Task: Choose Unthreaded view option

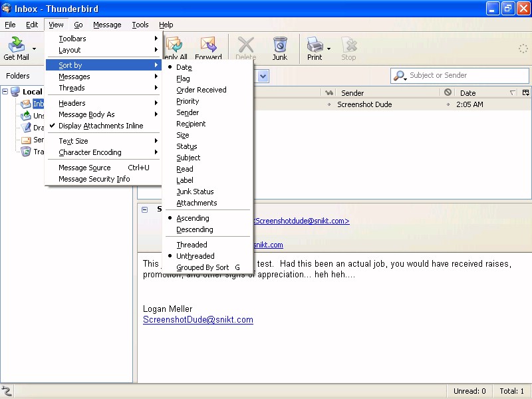Action: (x=207, y=256)
